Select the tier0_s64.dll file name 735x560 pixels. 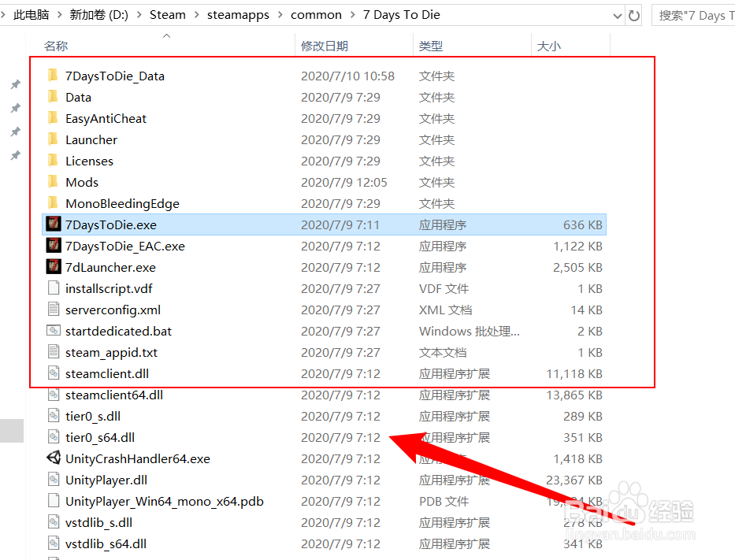pos(100,438)
